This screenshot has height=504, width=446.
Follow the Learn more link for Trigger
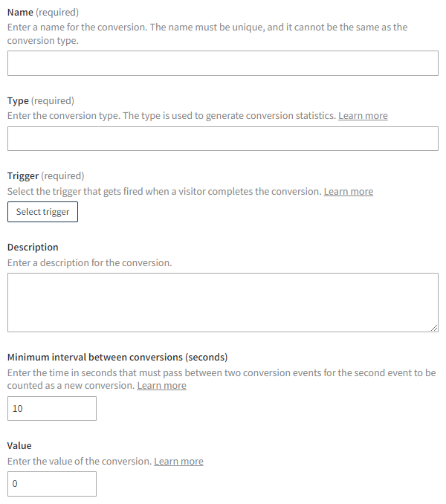[x=349, y=192]
